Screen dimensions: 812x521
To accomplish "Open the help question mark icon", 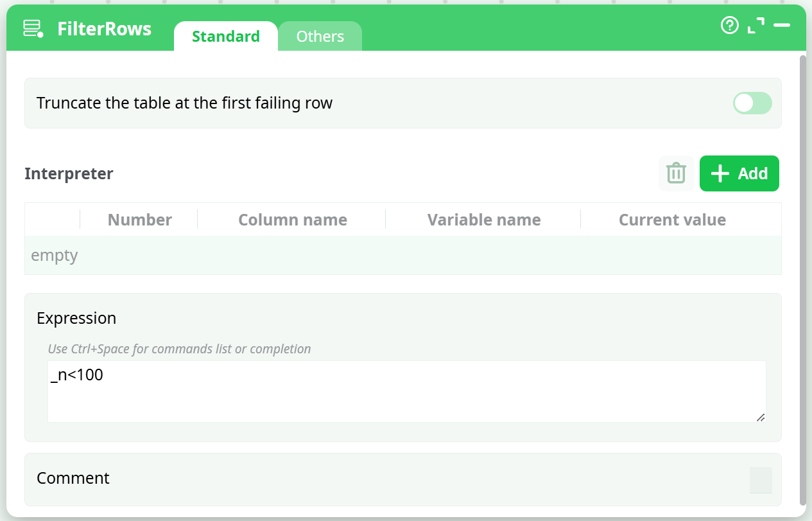I will (x=730, y=26).
